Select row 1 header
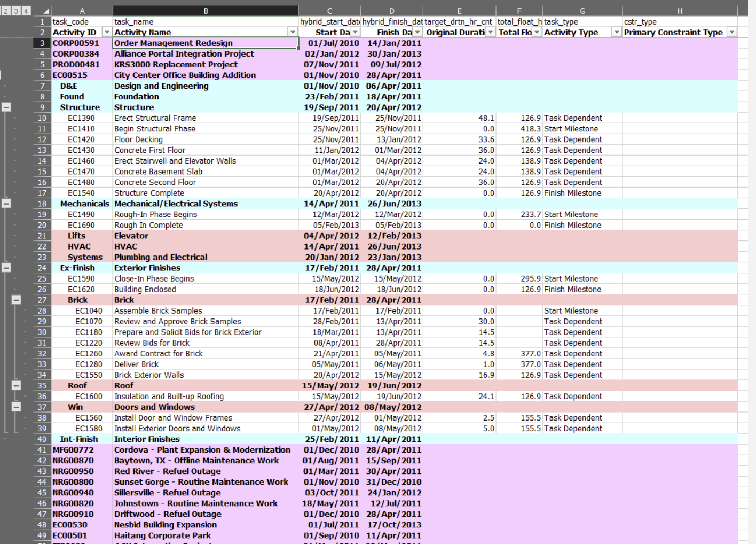The width and height of the screenshot is (756, 544). pos(42,22)
